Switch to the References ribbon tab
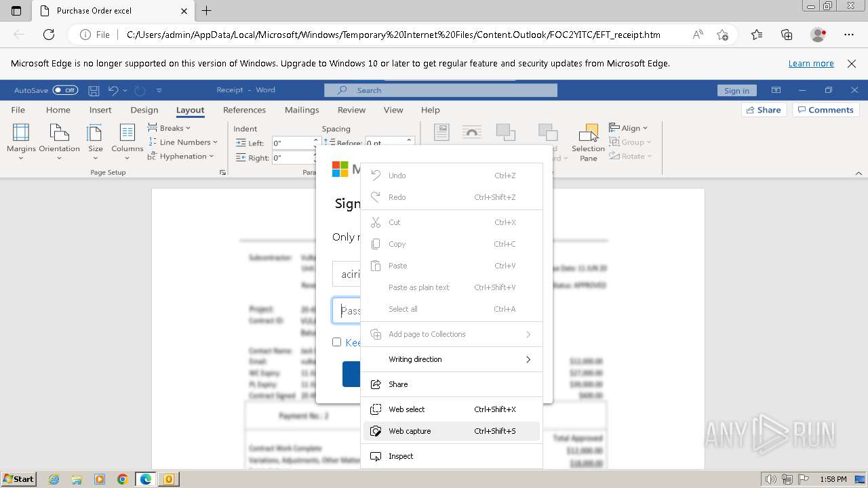The width and height of the screenshot is (868, 488). 244,110
